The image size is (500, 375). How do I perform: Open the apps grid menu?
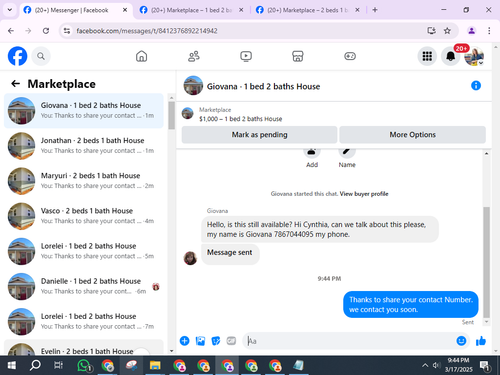(x=427, y=56)
